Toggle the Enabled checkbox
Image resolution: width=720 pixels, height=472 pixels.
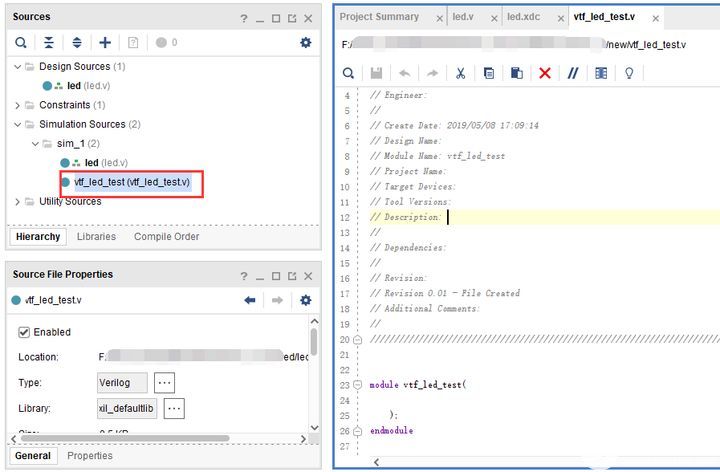tap(24, 332)
